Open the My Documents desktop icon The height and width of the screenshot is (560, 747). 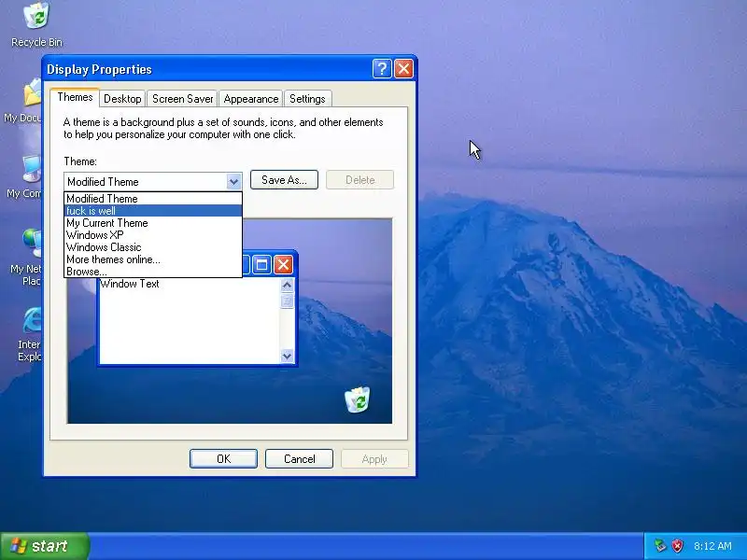(x=24, y=101)
